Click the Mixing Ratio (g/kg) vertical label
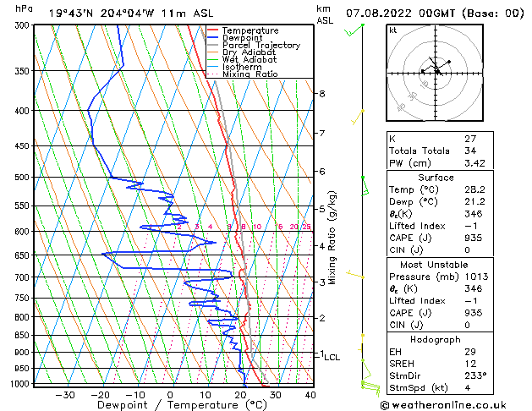This screenshot has width=532, height=411. tap(332, 238)
